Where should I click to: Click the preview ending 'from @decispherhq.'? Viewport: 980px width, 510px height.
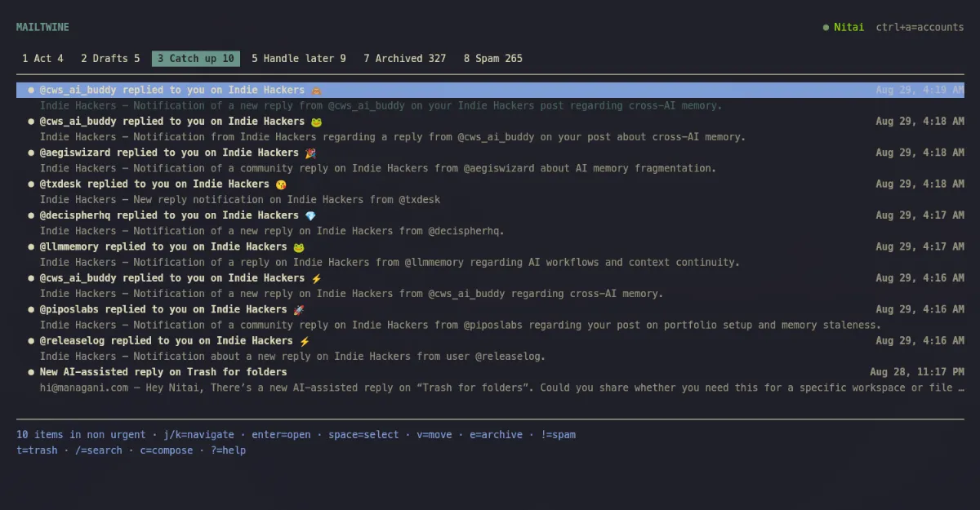point(272,231)
